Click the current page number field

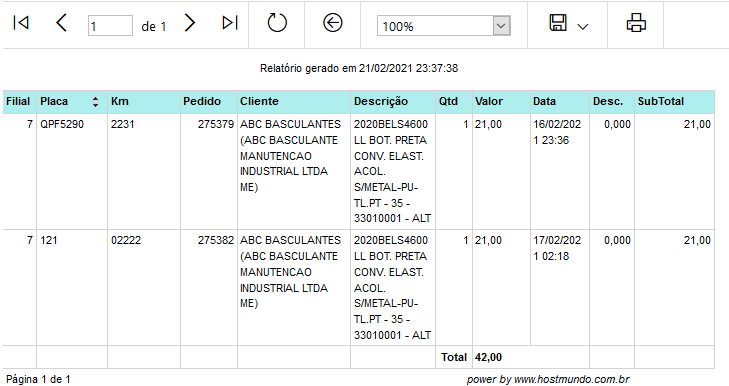click(110, 26)
